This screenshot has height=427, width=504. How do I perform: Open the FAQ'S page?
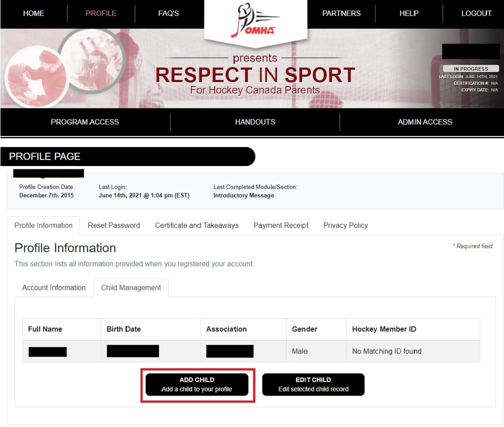point(168,13)
